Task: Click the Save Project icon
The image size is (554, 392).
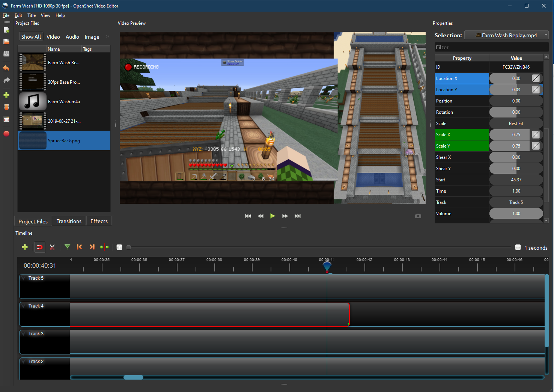Action: [x=6, y=54]
